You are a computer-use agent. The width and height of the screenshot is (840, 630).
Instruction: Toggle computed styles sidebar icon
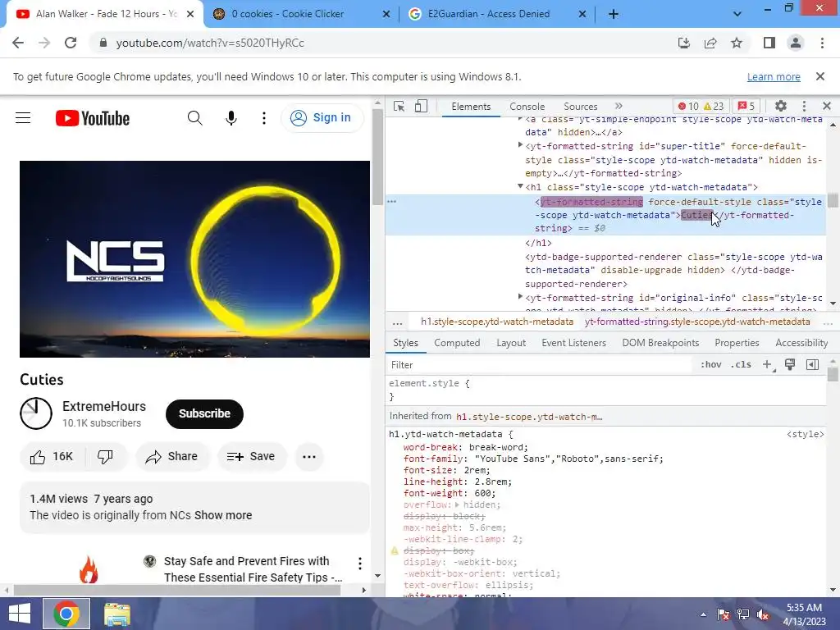[812, 365]
